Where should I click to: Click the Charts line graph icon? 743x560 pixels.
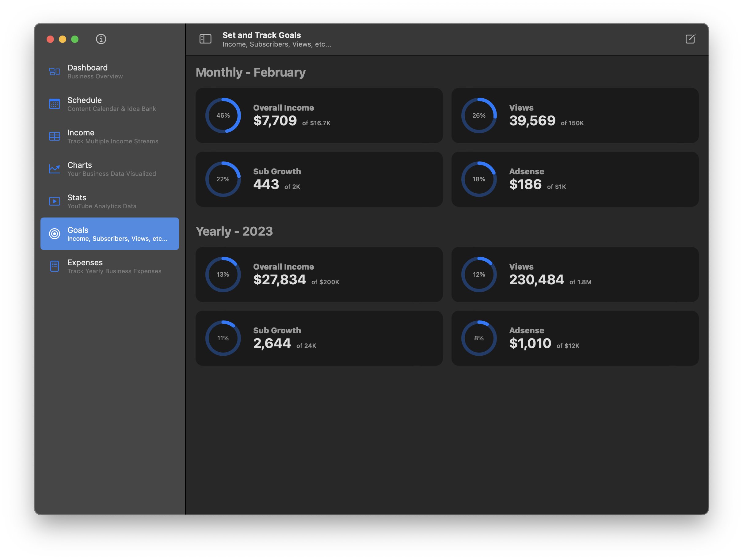pyautogui.click(x=55, y=169)
